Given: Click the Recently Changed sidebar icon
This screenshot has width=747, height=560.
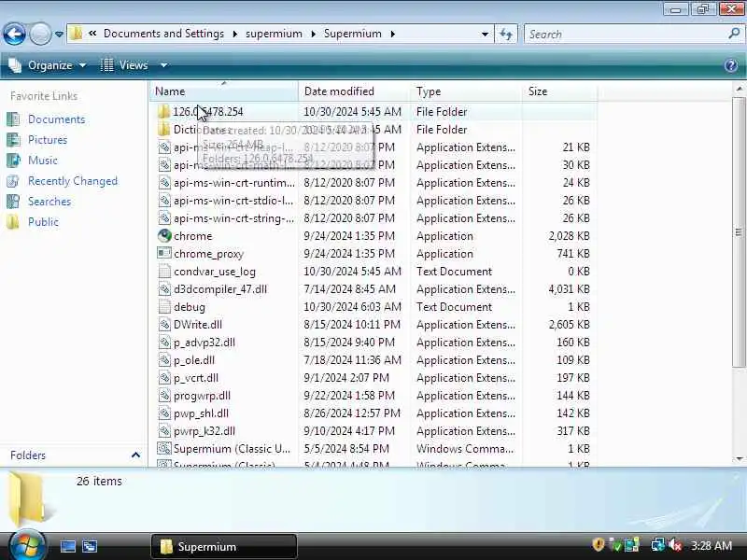Looking at the screenshot, I should pos(13,181).
